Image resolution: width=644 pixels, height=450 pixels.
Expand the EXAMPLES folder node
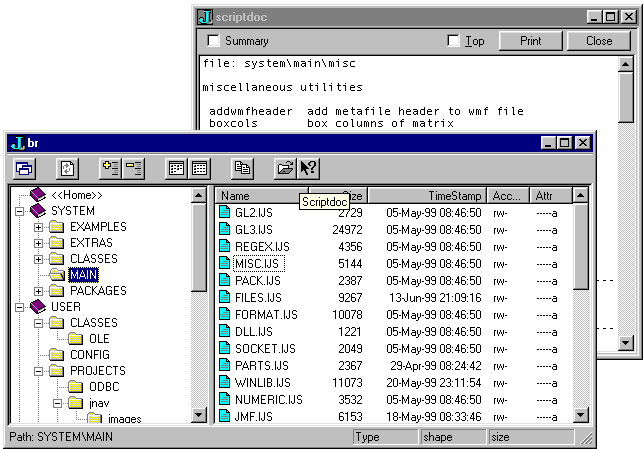click(39, 227)
